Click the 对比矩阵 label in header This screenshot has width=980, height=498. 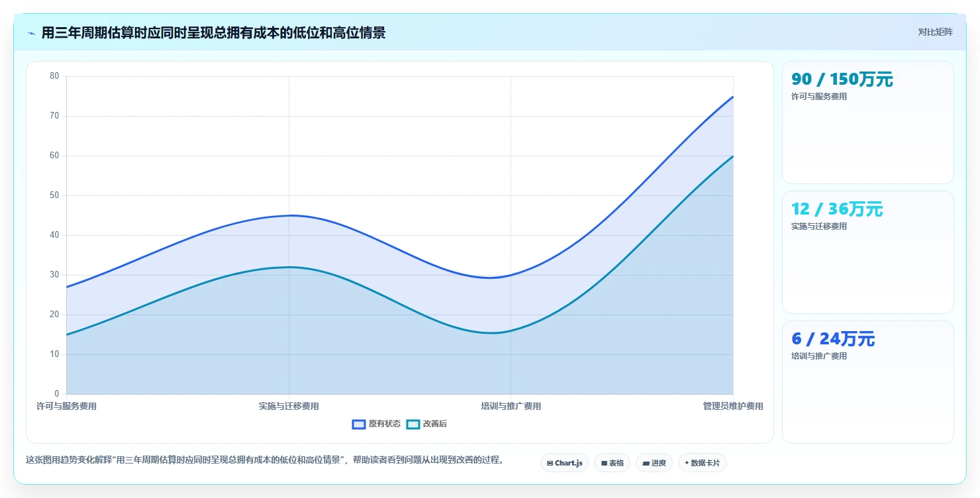[x=935, y=32]
